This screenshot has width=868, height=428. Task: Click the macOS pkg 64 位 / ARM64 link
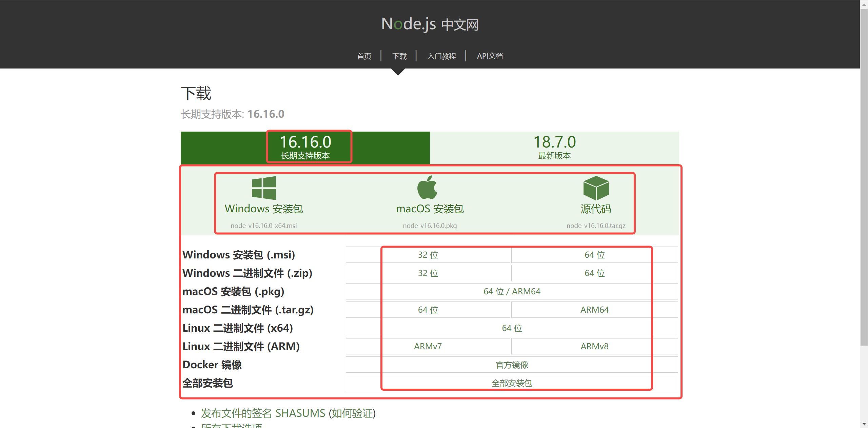click(x=512, y=291)
